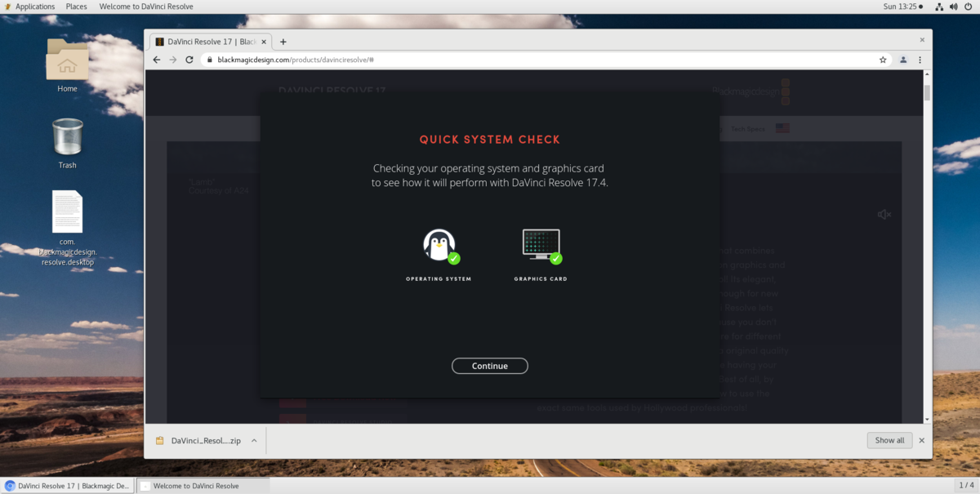Switch to DaVinci Resolve 17 taskbar item

[x=68, y=486]
